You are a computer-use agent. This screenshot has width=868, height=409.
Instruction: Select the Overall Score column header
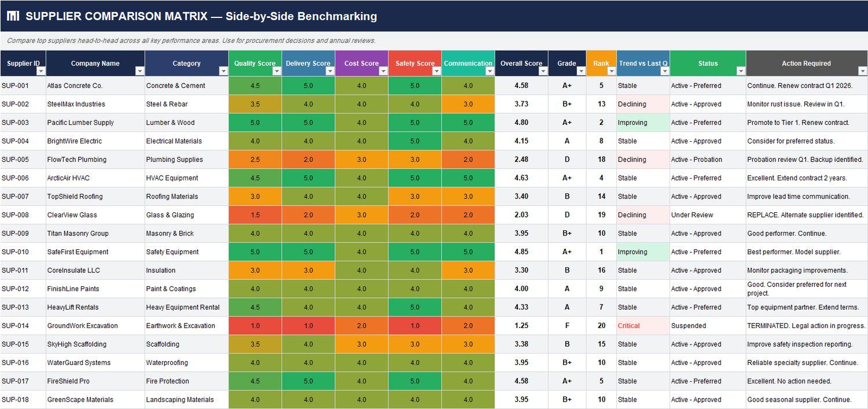tap(521, 64)
